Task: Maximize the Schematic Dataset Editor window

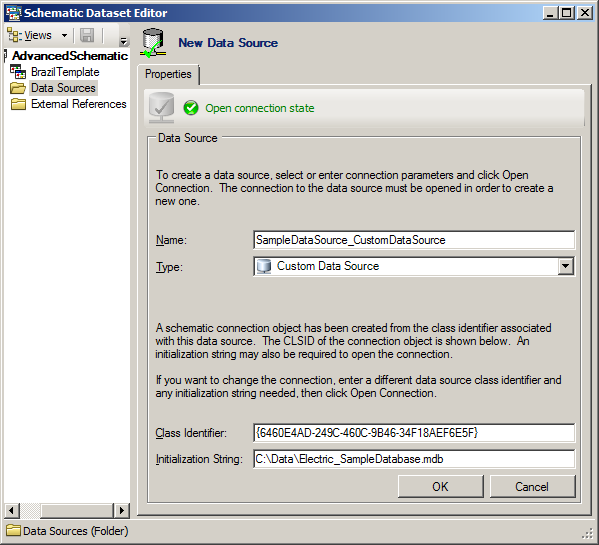Action: coord(567,13)
